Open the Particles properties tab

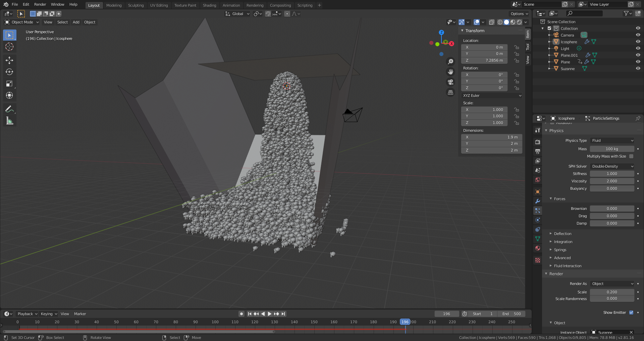[x=538, y=211]
